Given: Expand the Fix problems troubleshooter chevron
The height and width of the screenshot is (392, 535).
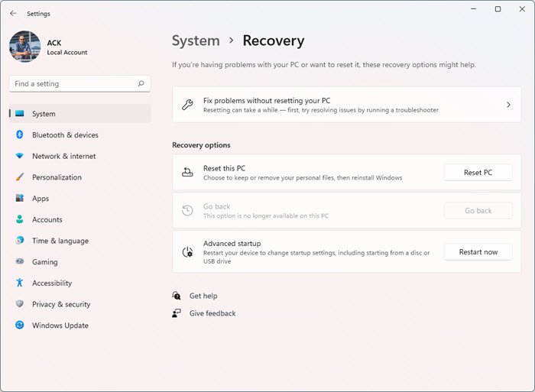Looking at the screenshot, I should (x=508, y=105).
